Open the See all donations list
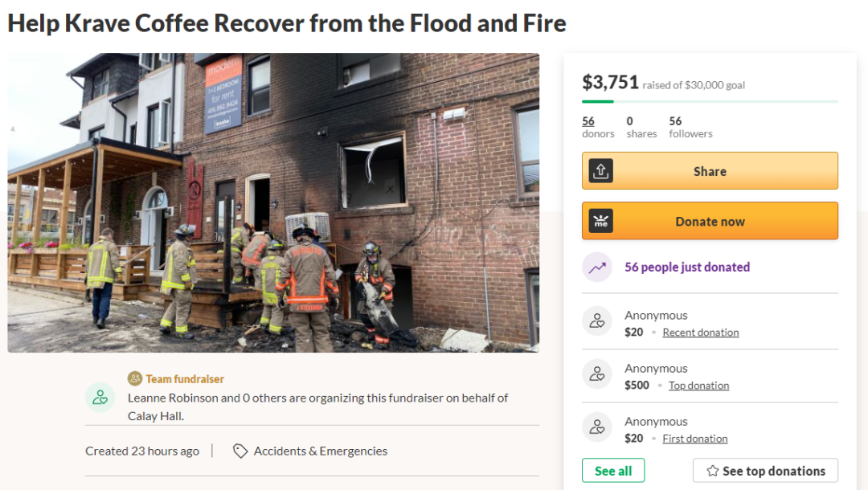Screen dimensions: 868x490 (x=613, y=471)
